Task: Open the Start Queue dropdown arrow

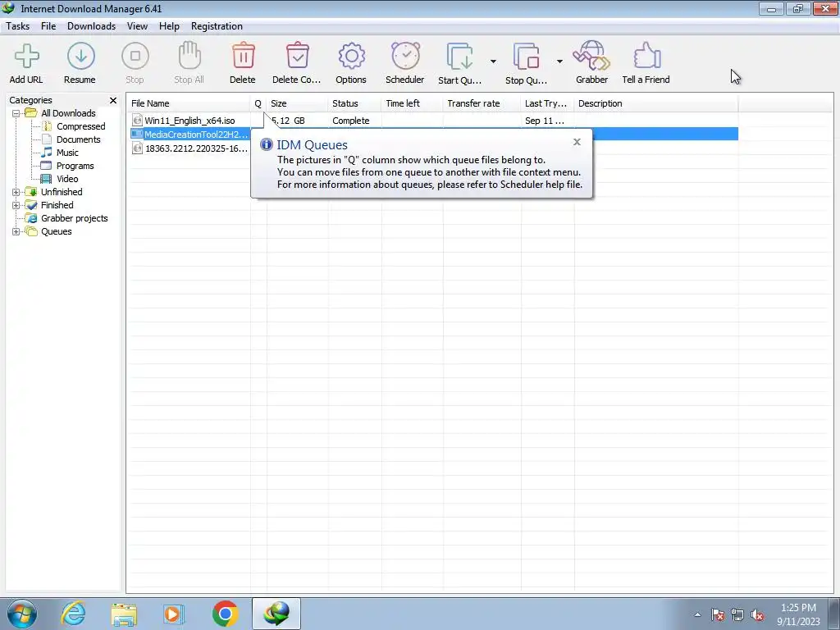Action: (493, 62)
